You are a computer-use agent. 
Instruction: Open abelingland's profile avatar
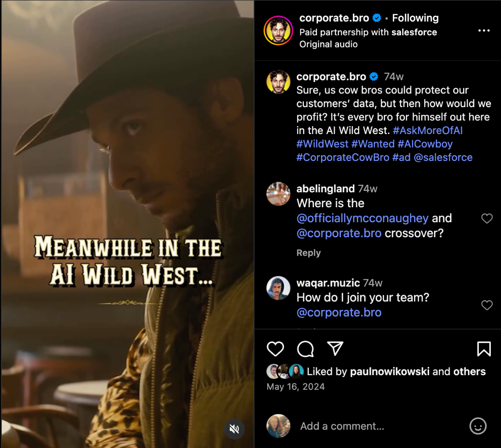click(278, 194)
